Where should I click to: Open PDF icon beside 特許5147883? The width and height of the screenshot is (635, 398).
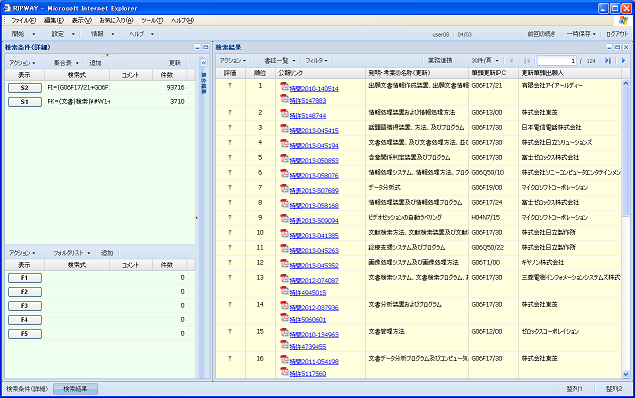pos(284,98)
